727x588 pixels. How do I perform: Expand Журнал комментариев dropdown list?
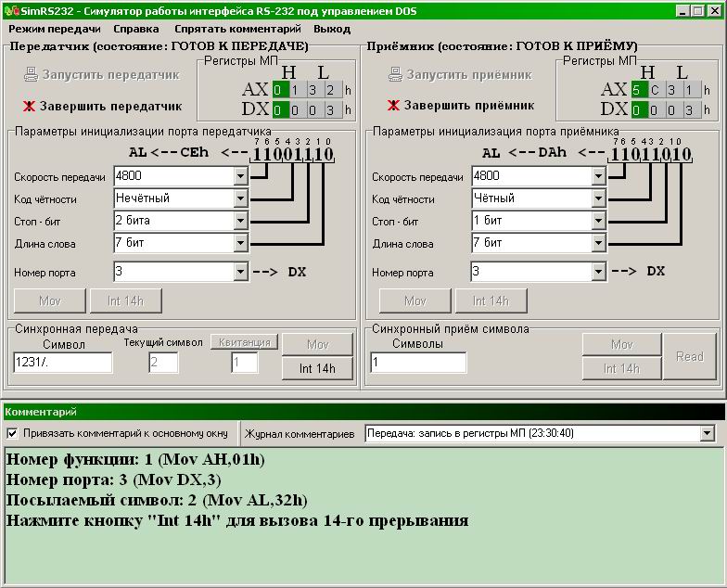708,433
